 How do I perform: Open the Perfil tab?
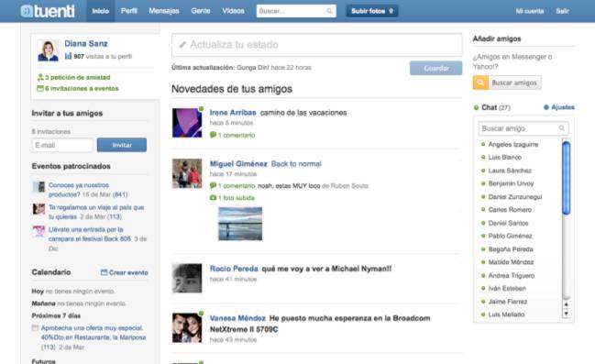[x=129, y=11]
